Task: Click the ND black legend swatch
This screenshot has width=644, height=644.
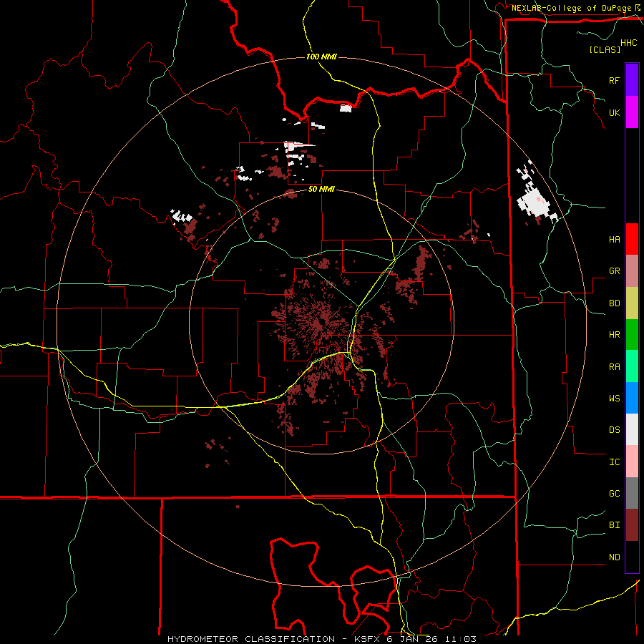Action: click(x=632, y=557)
